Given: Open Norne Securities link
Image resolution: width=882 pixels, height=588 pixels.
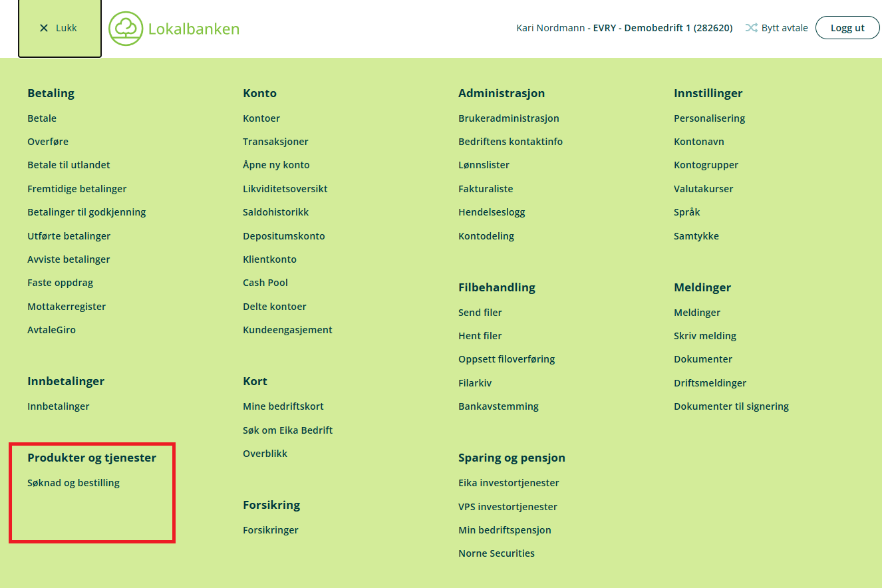Looking at the screenshot, I should click(x=496, y=553).
